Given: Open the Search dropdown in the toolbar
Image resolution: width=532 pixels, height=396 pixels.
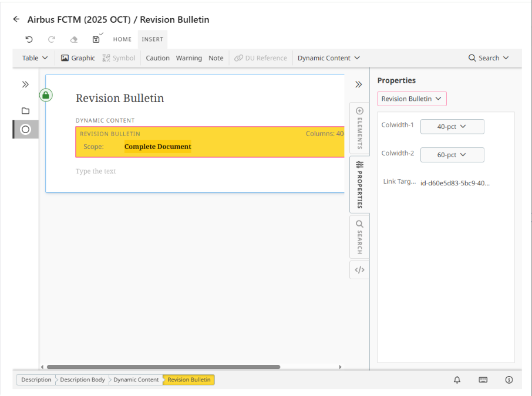Looking at the screenshot, I should [488, 58].
